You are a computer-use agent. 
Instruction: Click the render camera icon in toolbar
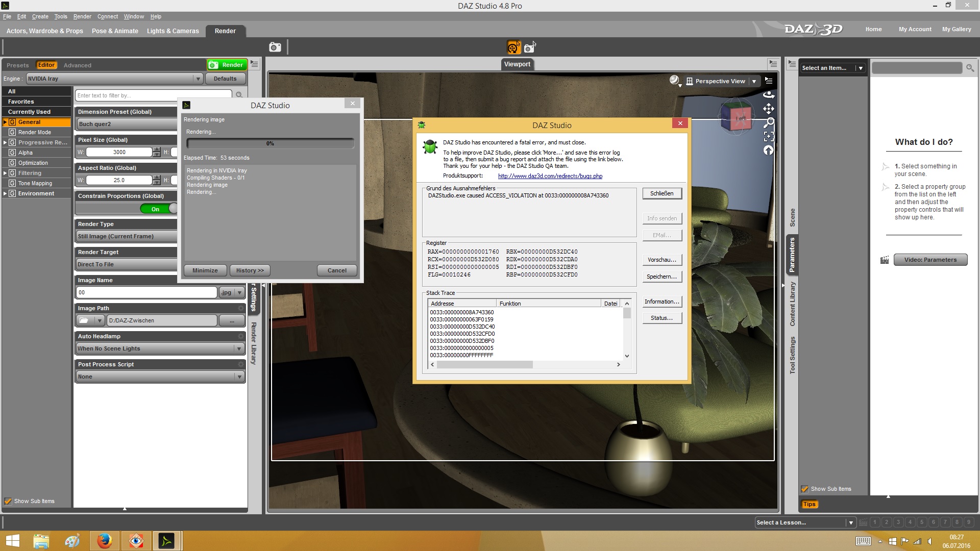tap(275, 47)
